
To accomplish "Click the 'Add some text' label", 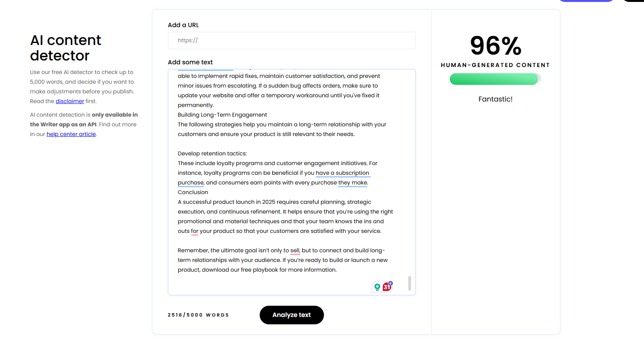I will [x=190, y=62].
